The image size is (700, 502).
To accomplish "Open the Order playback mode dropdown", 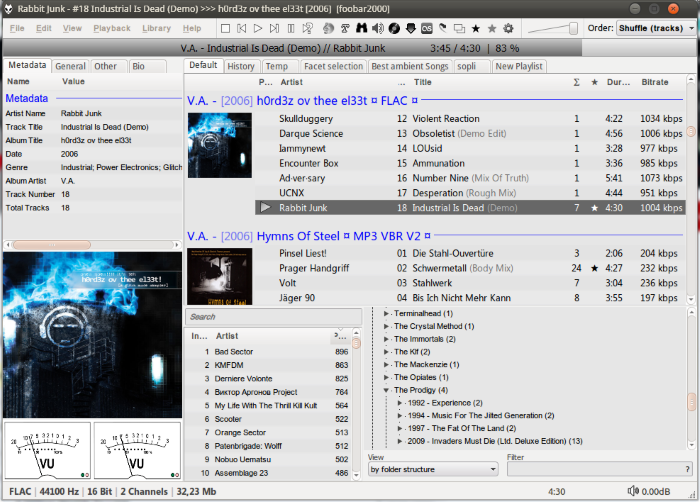I will pos(656,28).
